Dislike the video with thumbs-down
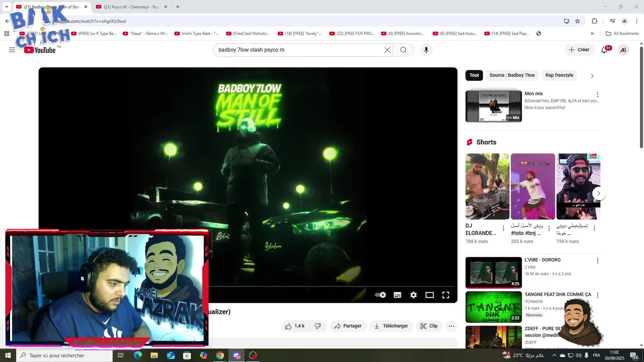The height and width of the screenshot is (362, 644). 317,326
